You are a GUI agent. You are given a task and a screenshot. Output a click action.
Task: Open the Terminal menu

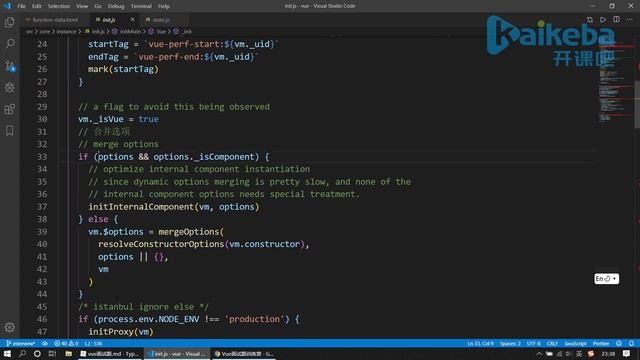[x=141, y=6]
